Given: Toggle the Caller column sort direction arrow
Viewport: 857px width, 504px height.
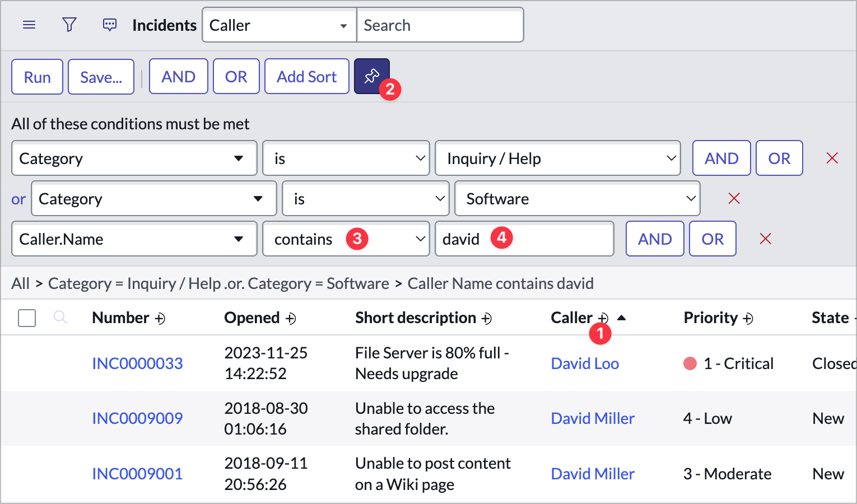Looking at the screenshot, I should click(622, 317).
